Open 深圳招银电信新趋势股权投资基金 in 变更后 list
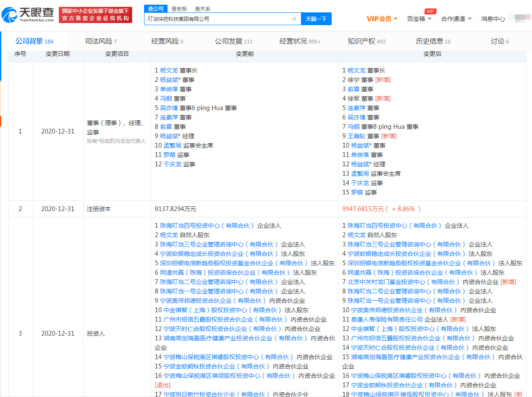This screenshot has height=397, width=532. coord(421,263)
